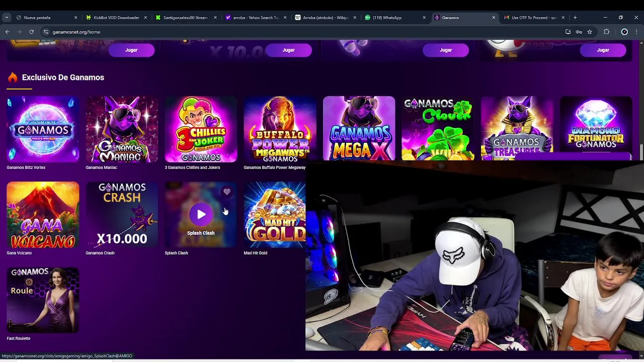
Task: Click the Gana Volcano label
Action: [x=19, y=253]
